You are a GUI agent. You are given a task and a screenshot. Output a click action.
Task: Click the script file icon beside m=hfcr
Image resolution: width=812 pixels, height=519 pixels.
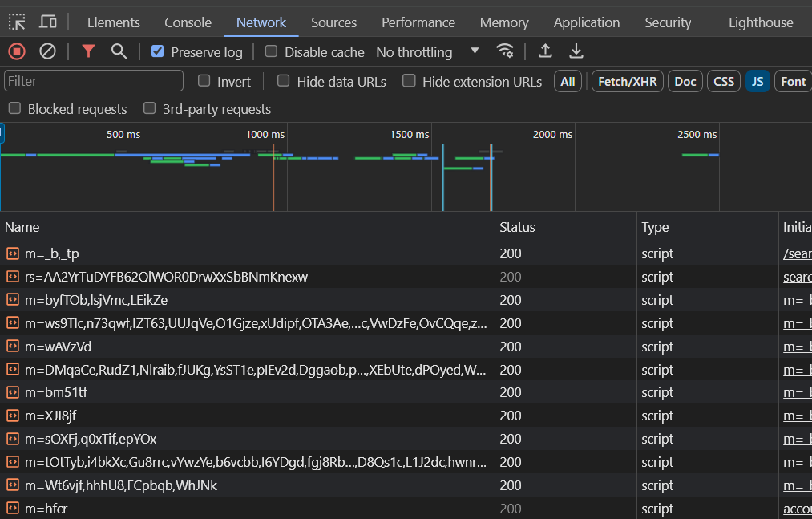click(x=13, y=509)
